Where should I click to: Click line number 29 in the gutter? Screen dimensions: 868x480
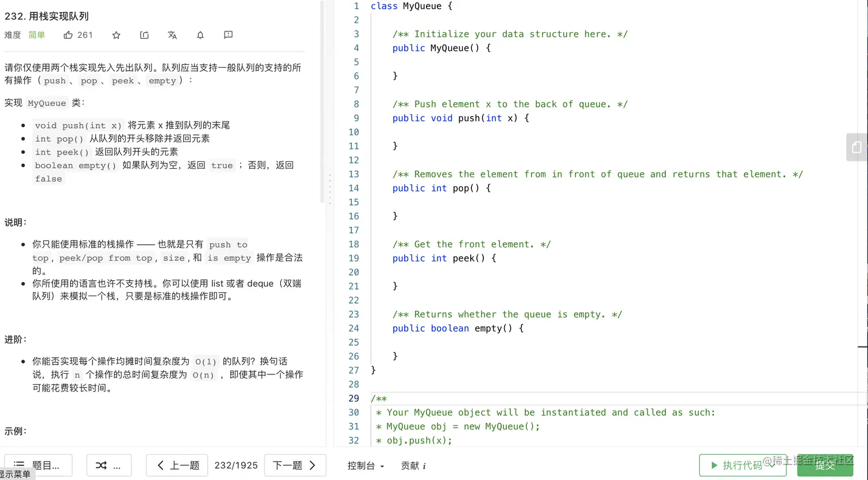coord(354,398)
